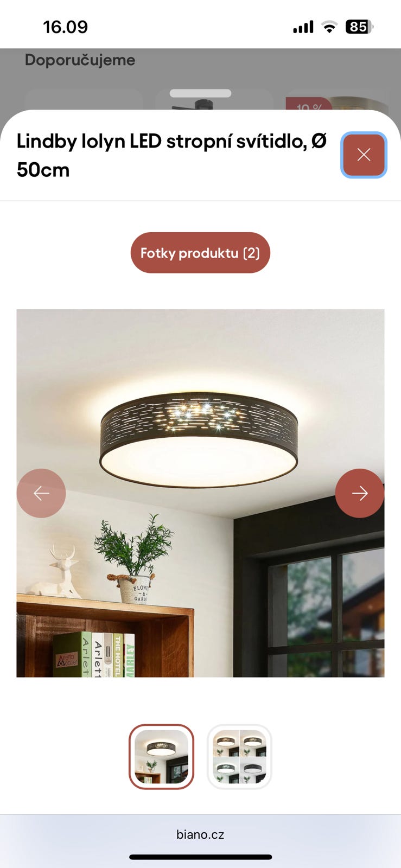
Task: Tap the biano.cz address bar
Action: [200, 834]
